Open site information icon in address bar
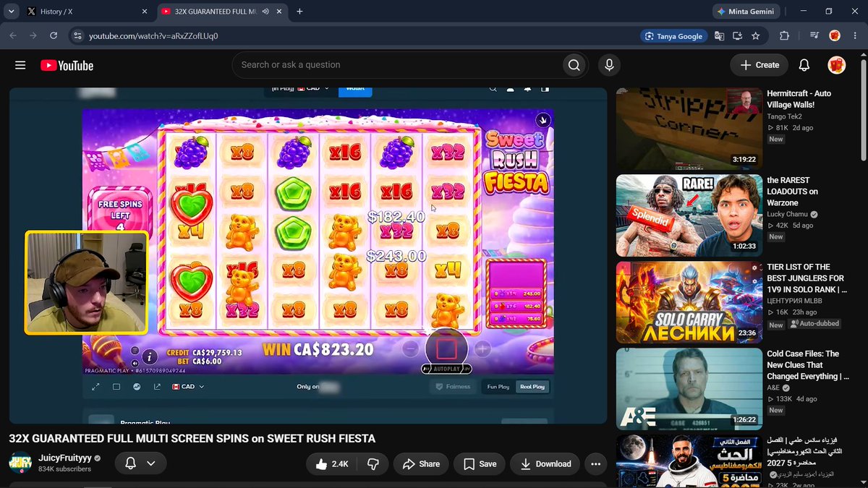Viewport: 868px width, 488px height. tap(77, 35)
